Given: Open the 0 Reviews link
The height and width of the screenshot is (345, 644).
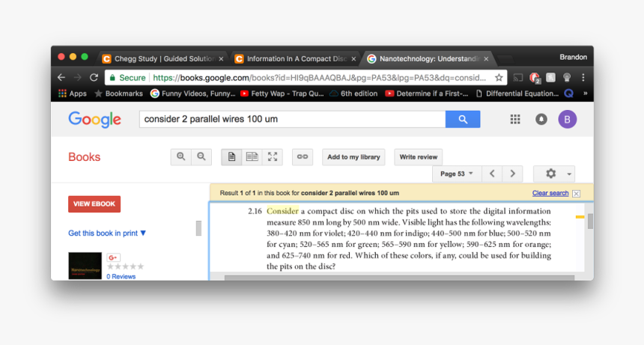Looking at the screenshot, I should [x=121, y=276].
